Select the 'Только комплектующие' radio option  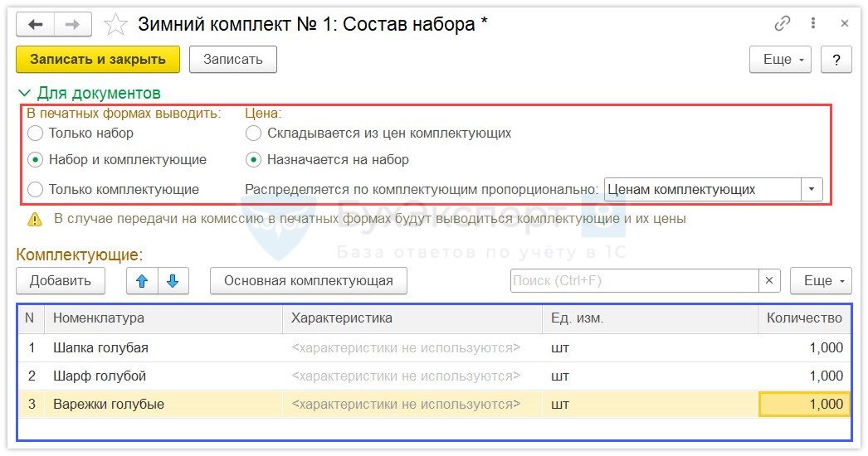pyautogui.click(x=35, y=190)
